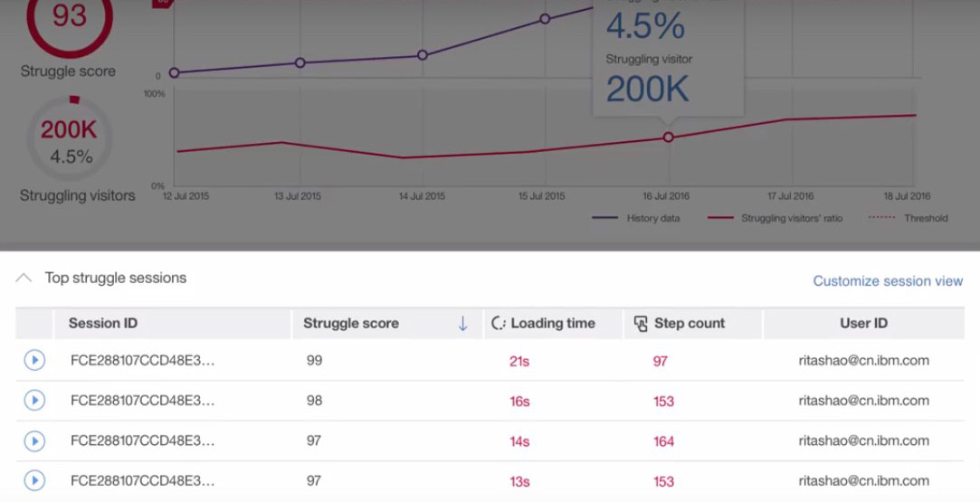This screenshot has height=502, width=980.
Task: Click the 4.5% tooltip value
Action: coord(645,26)
